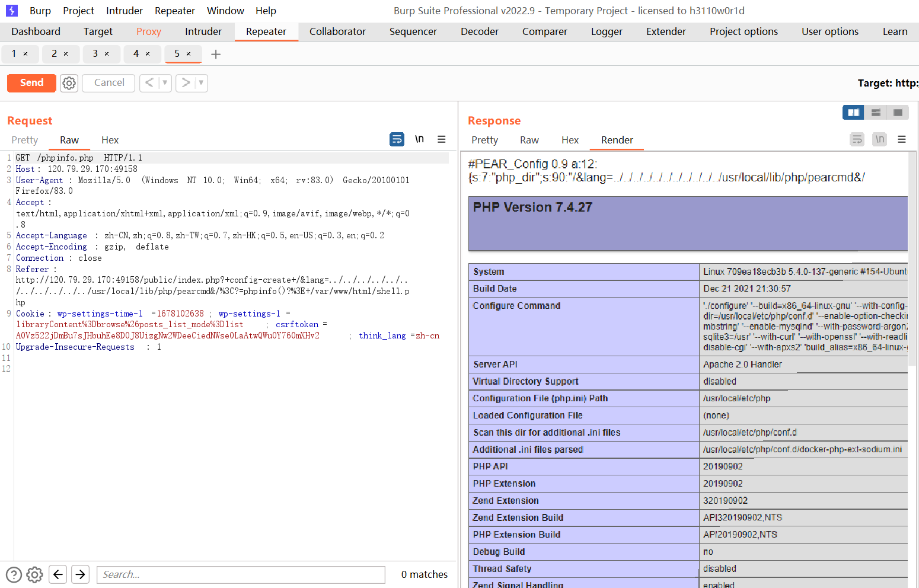Screen dimensions: 919x588
Task: Open Repeater request settings gear
Action: 69,83
